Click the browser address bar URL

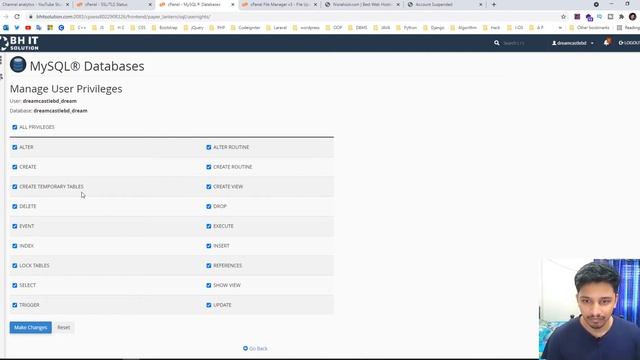pyautogui.click(x=123, y=17)
